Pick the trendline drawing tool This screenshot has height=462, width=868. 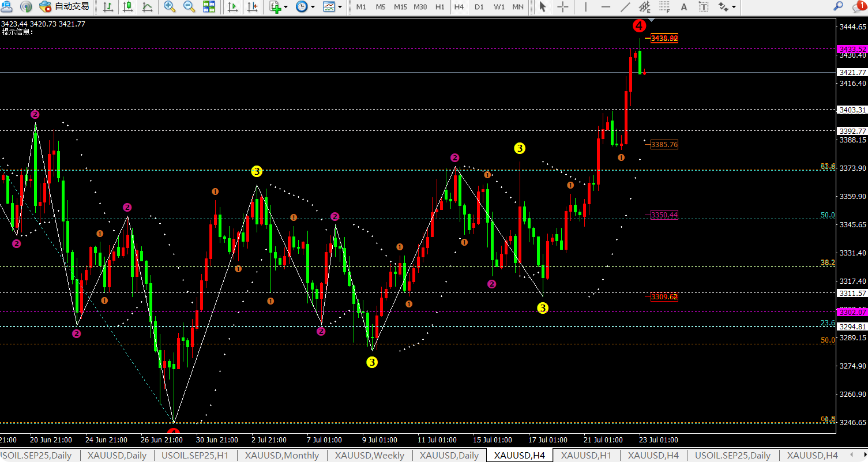click(x=625, y=7)
